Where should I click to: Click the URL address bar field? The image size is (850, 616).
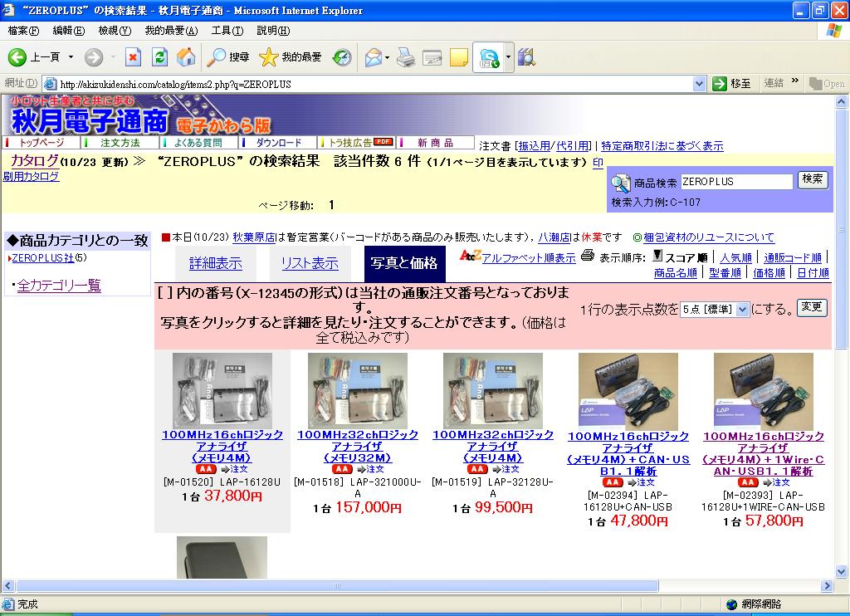tap(375, 84)
